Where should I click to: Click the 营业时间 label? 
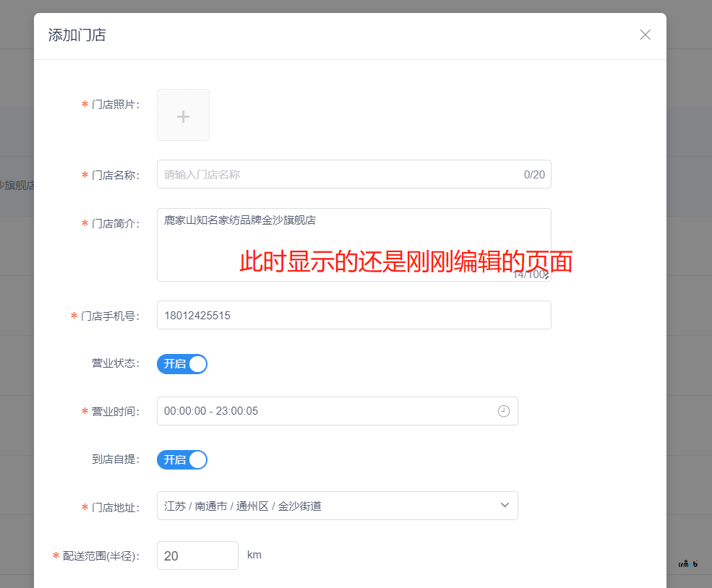(x=116, y=412)
